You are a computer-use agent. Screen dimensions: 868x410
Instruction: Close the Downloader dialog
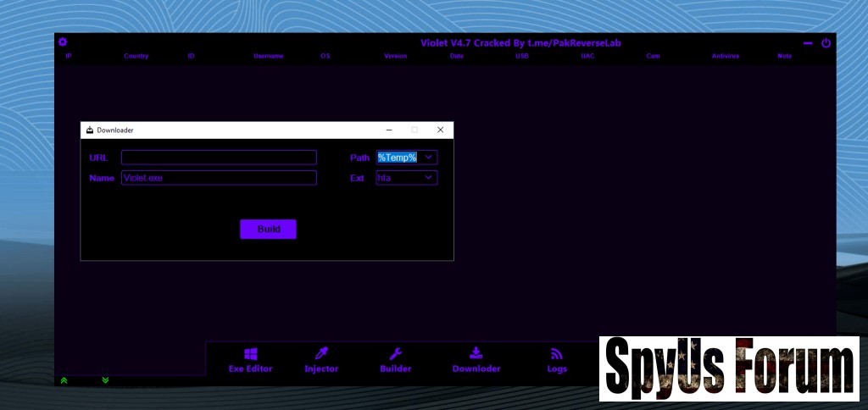point(440,130)
